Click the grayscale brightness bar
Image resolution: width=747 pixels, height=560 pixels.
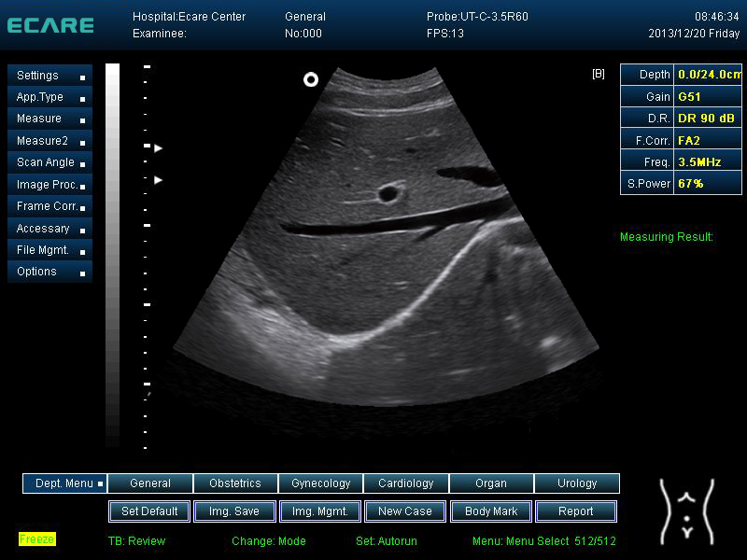coord(112,255)
